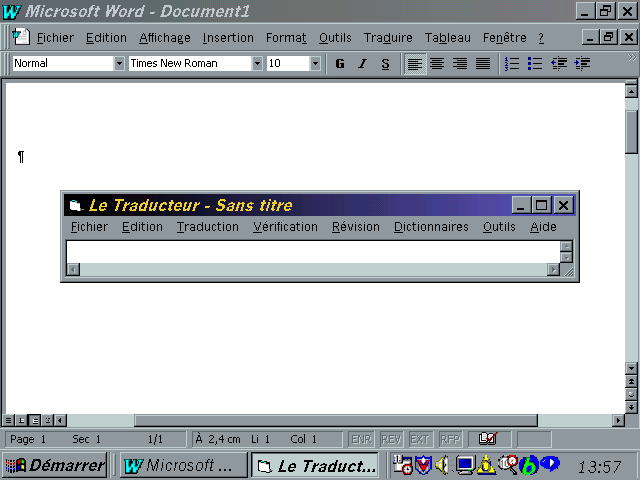Open the Normal style dropdown
The height and width of the screenshot is (480, 640).
(x=119, y=63)
